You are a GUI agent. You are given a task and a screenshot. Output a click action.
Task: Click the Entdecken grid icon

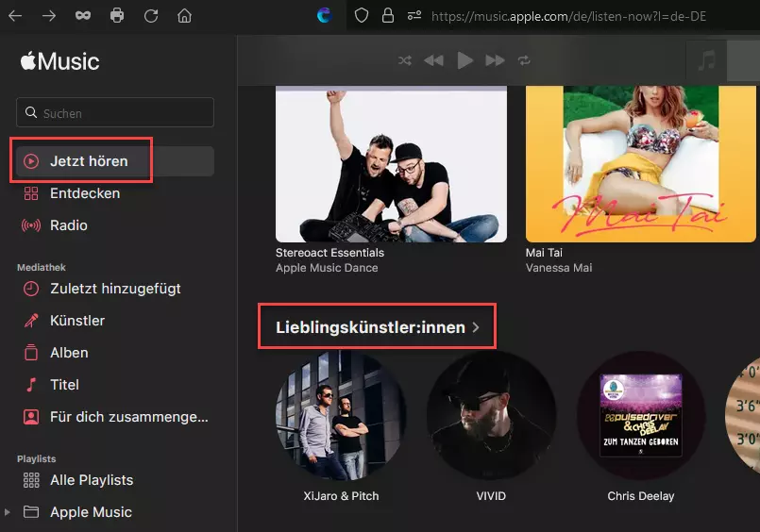click(31, 193)
